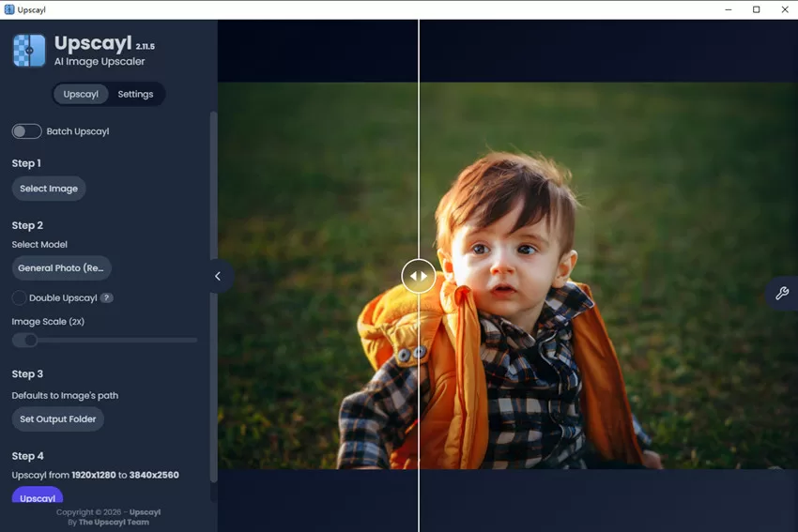Select the Upscayl tab
Viewport: 798px width, 532px height.
pos(81,94)
